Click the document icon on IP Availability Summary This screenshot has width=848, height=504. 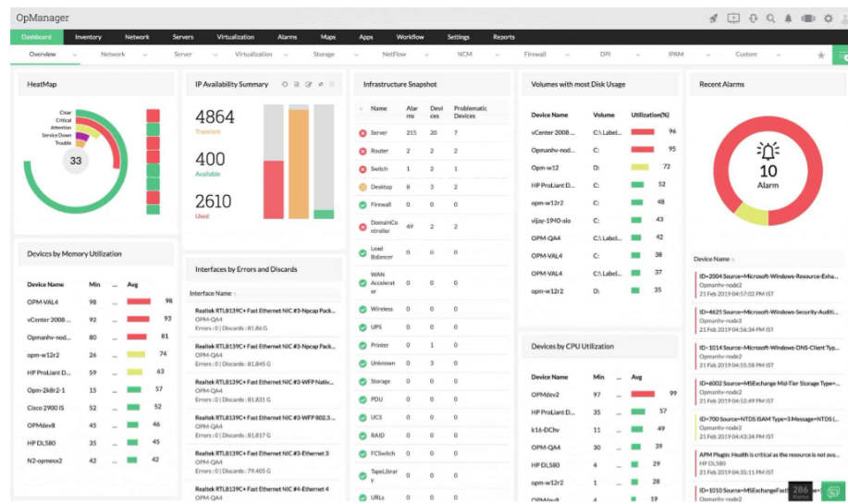296,84
